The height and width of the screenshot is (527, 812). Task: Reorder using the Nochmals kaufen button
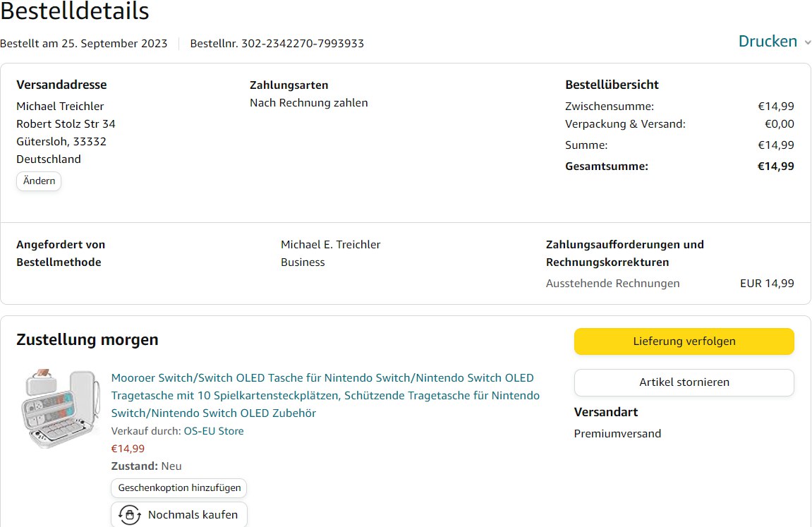point(179,515)
